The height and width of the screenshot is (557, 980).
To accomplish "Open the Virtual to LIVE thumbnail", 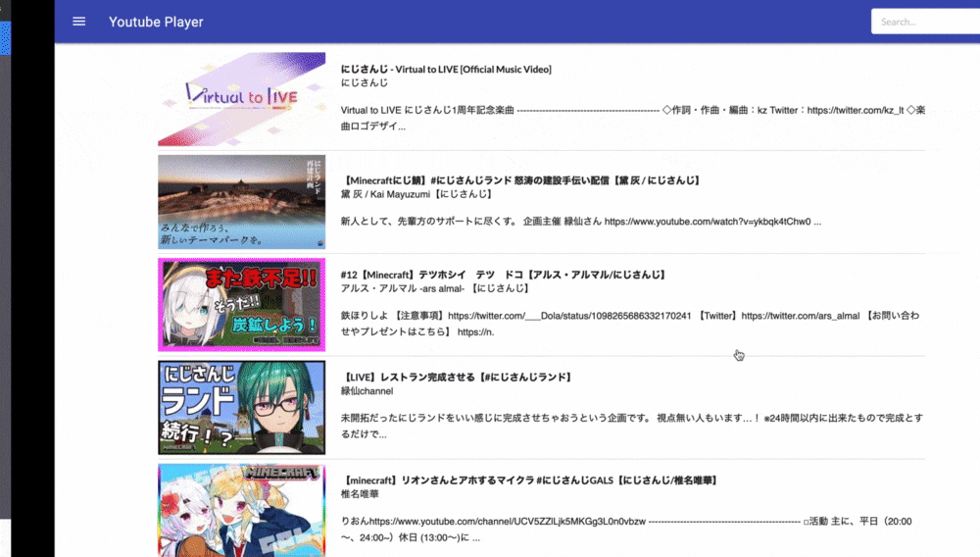I will point(241,99).
